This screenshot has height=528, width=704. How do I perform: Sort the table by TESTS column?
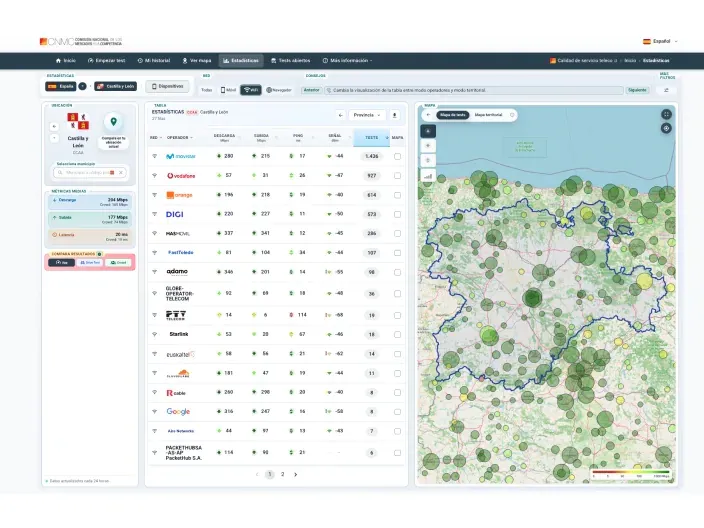372,138
